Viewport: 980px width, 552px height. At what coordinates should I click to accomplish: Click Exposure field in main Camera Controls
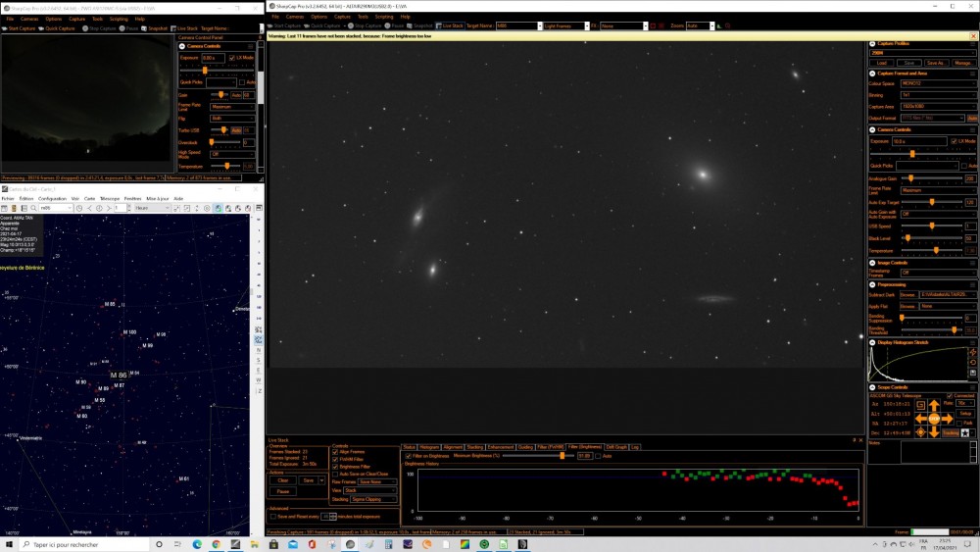[919, 141]
